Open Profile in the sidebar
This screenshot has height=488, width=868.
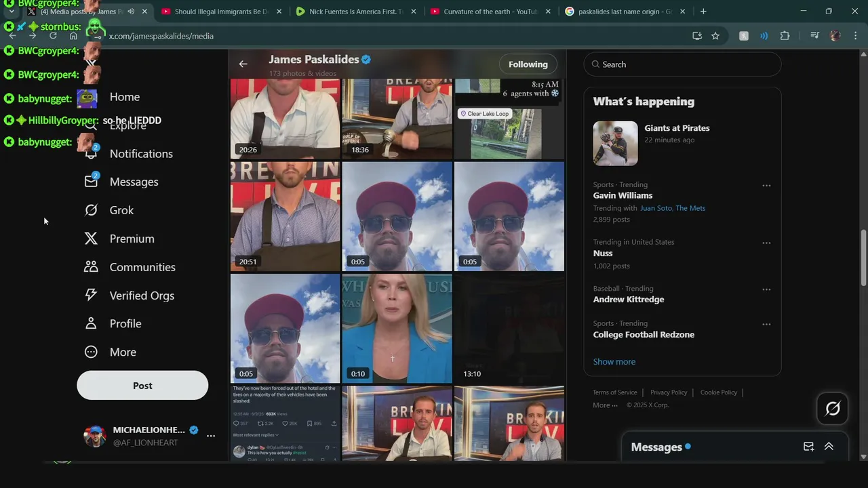click(x=113, y=324)
